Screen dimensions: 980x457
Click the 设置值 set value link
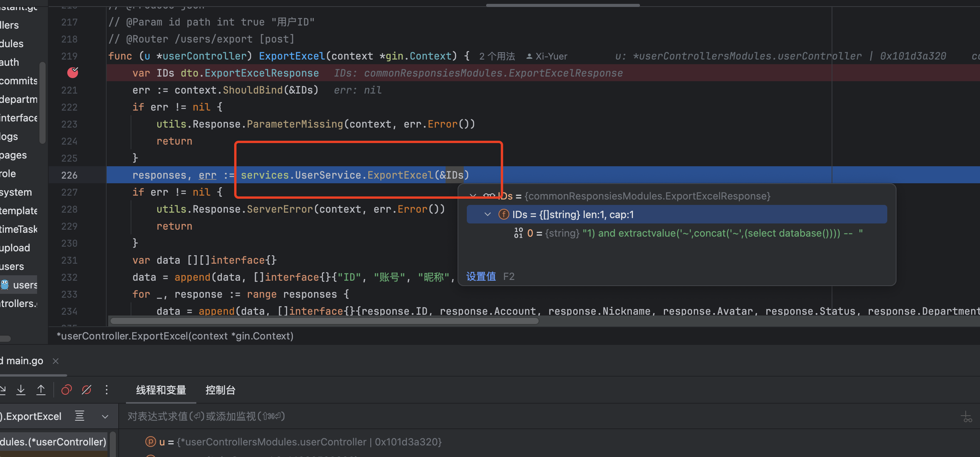click(x=481, y=276)
